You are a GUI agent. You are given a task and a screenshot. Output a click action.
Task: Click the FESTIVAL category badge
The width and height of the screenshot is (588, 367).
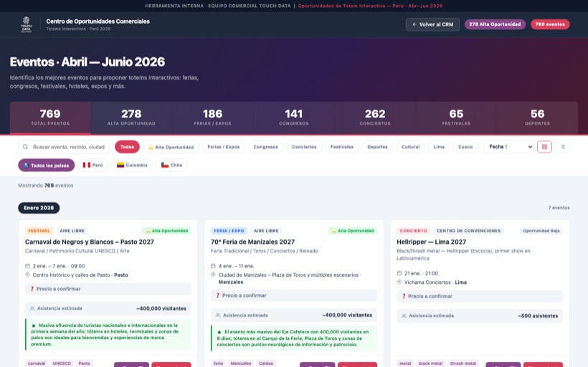pyautogui.click(x=39, y=231)
